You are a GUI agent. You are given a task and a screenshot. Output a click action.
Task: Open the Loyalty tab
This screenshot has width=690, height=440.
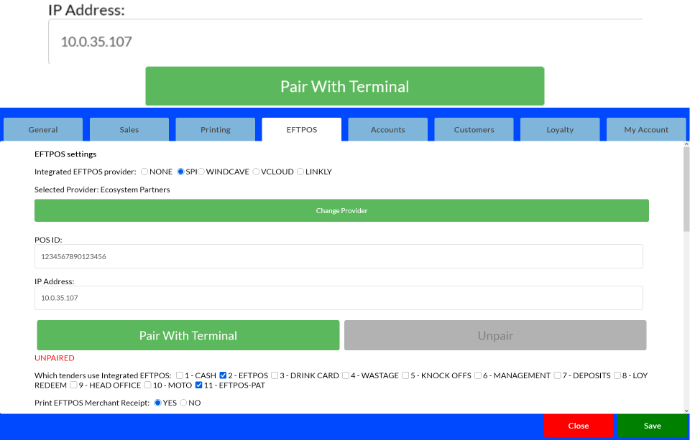click(560, 130)
